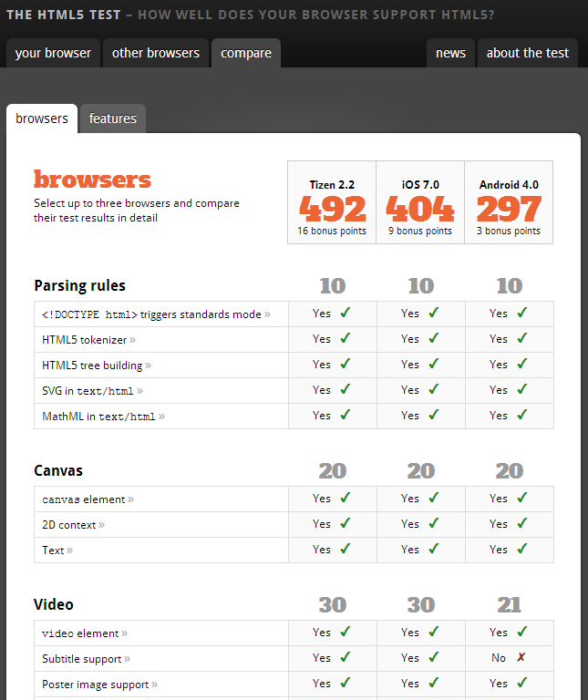Click the double-arrow icon after DOCTYPE standards mode

(x=267, y=314)
